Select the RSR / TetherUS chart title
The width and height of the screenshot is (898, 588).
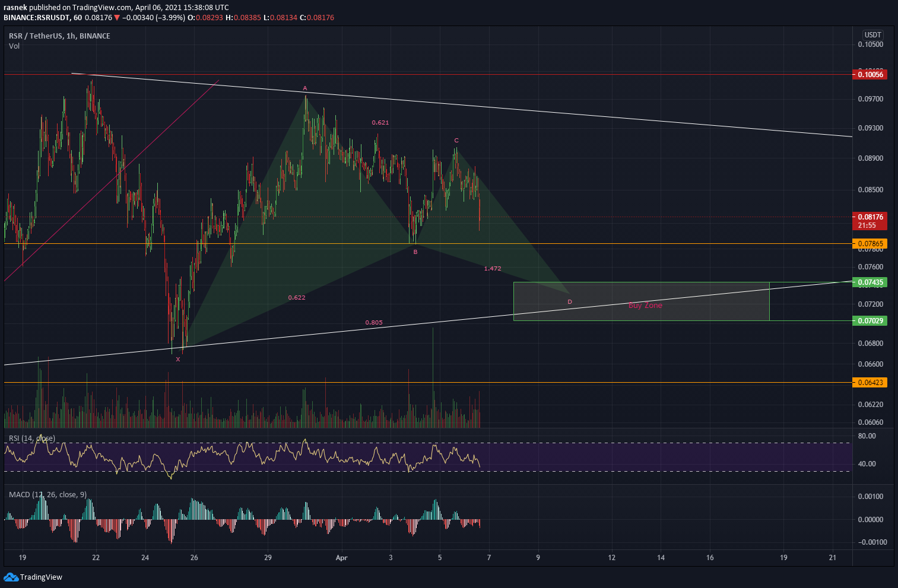coord(59,36)
